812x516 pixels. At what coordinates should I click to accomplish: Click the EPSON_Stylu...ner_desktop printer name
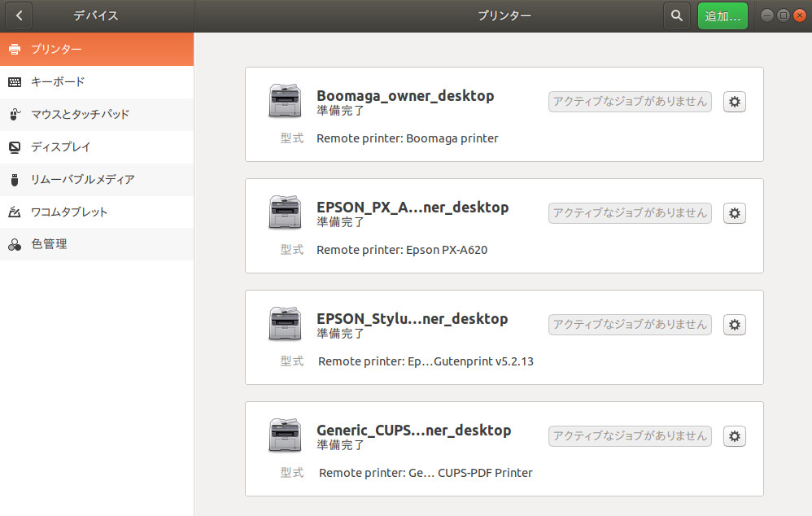point(412,318)
